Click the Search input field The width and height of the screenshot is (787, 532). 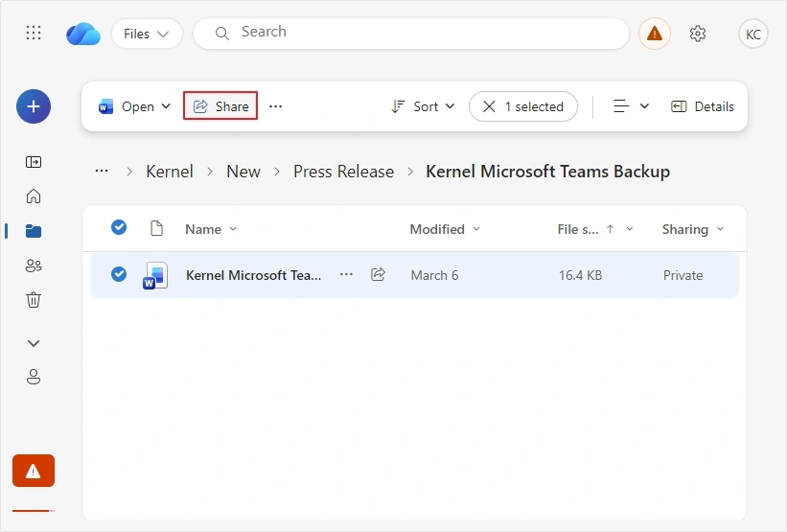click(x=411, y=34)
